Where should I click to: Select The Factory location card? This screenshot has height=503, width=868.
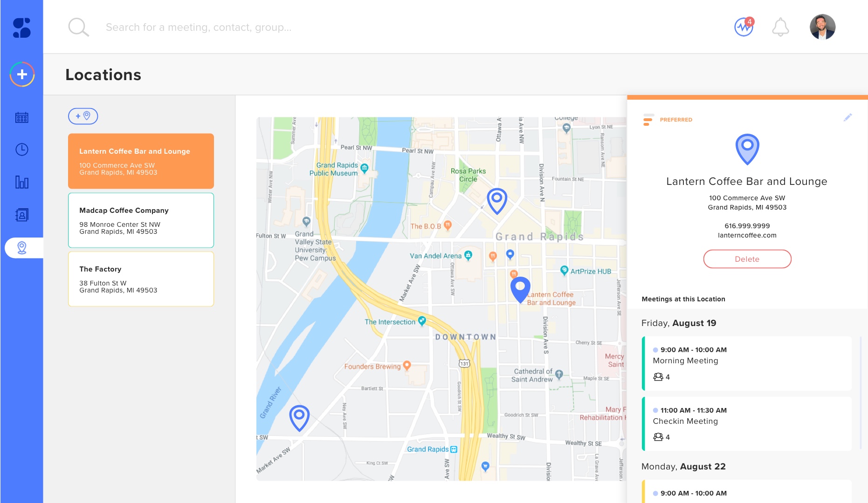tap(141, 279)
